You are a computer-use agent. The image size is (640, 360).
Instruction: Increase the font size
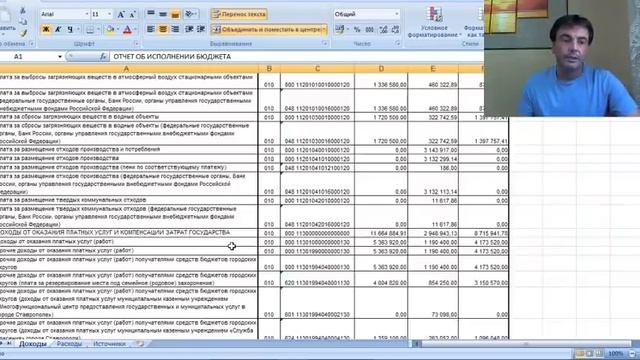coord(121,14)
